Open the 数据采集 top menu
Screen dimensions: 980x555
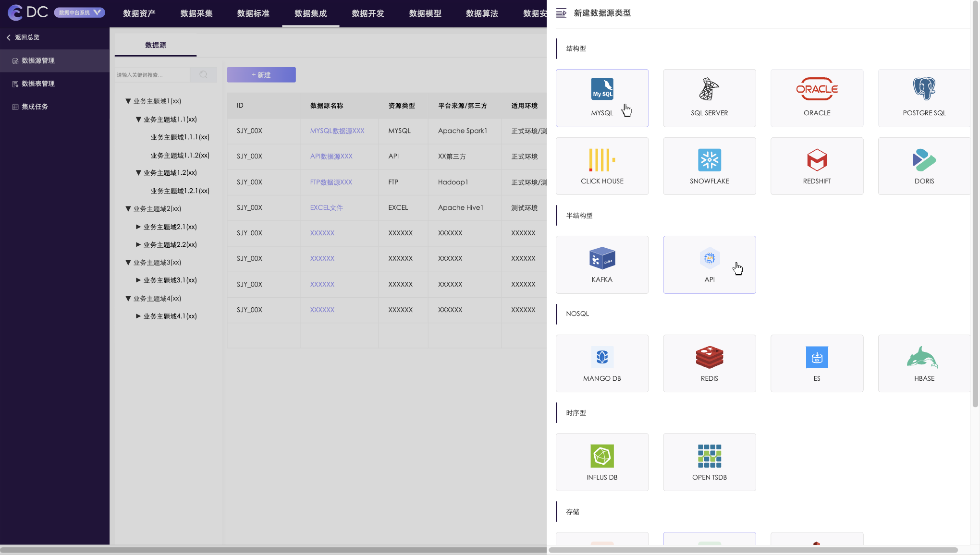click(x=196, y=13)
